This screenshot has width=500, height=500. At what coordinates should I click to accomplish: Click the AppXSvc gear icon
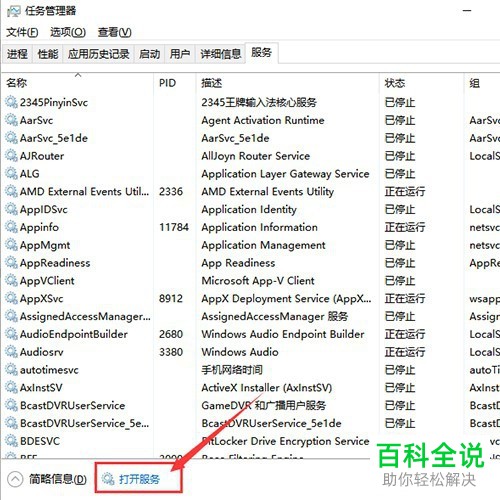[x=11, y=298]
